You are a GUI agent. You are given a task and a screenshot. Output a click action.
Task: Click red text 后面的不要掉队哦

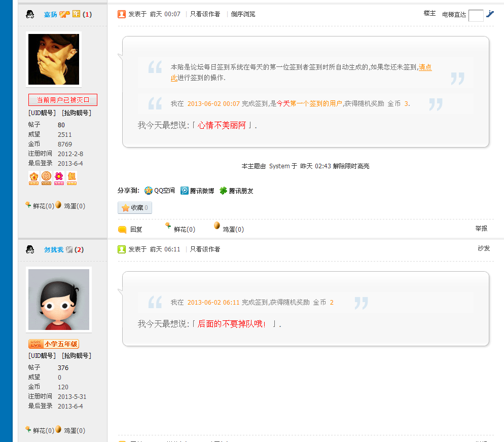click(x=231, y=324)
